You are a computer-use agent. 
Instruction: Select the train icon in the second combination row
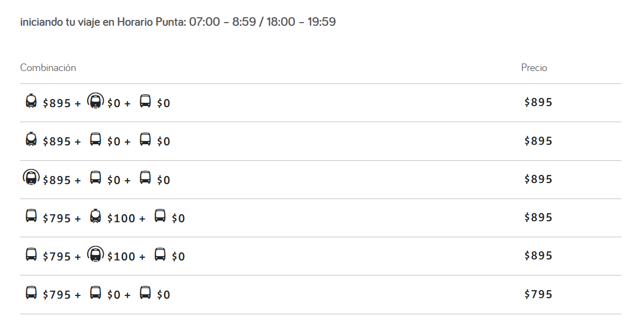coord(31,140)
